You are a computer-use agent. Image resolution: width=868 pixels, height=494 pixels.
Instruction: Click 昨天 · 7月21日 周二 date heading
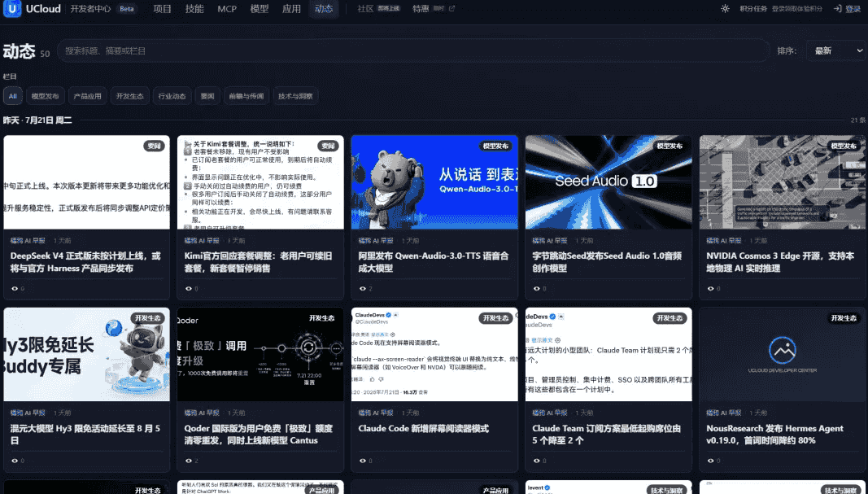[37, 120]
